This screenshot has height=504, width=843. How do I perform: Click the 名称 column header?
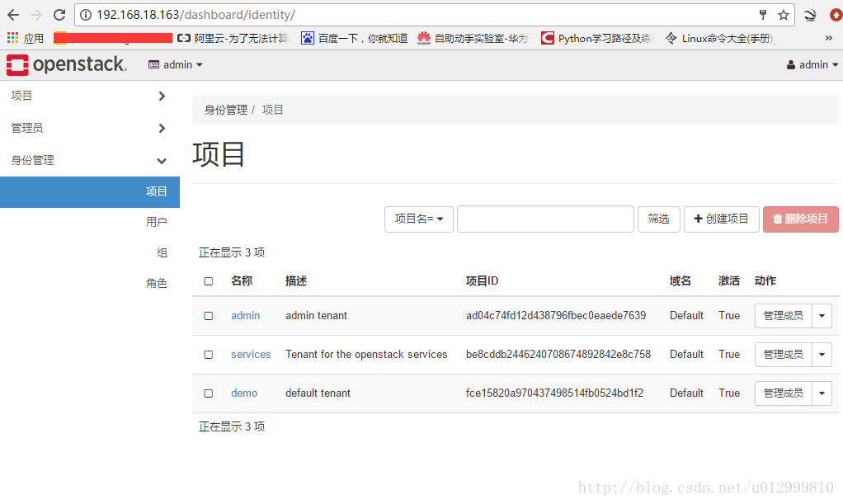coord(242,280)
